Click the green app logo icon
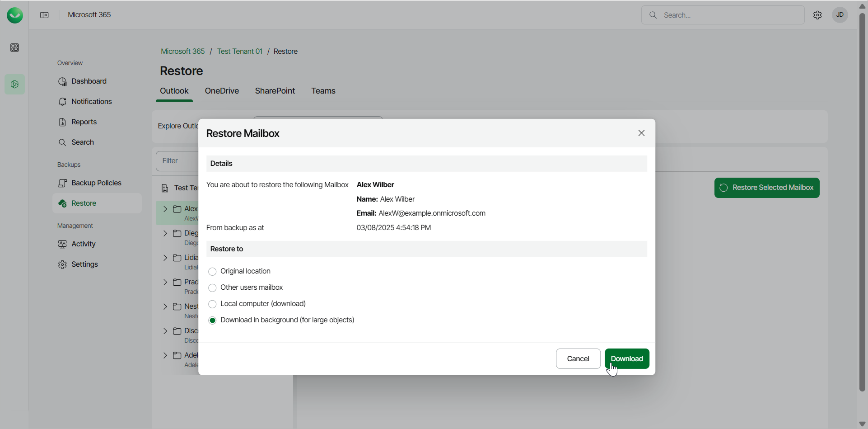 (x=15, y=15)
